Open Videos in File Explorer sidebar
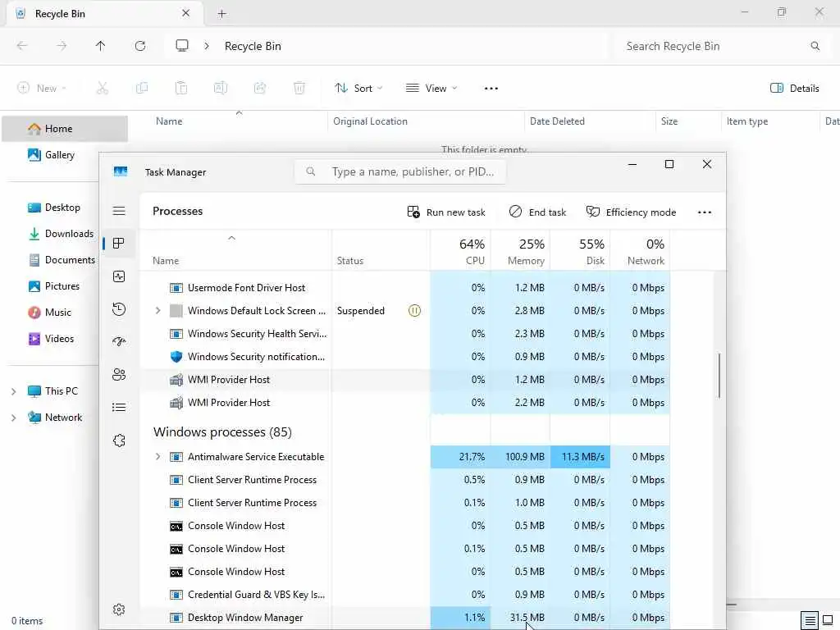This screenshot has height=630, width=840. tap(51, 339)
